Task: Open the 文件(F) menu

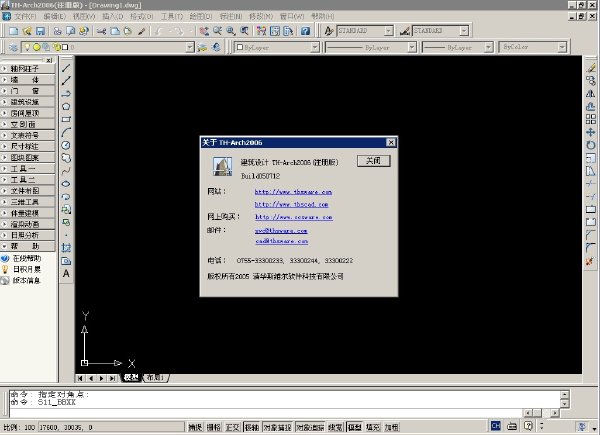Action: [x=25, y=16]
